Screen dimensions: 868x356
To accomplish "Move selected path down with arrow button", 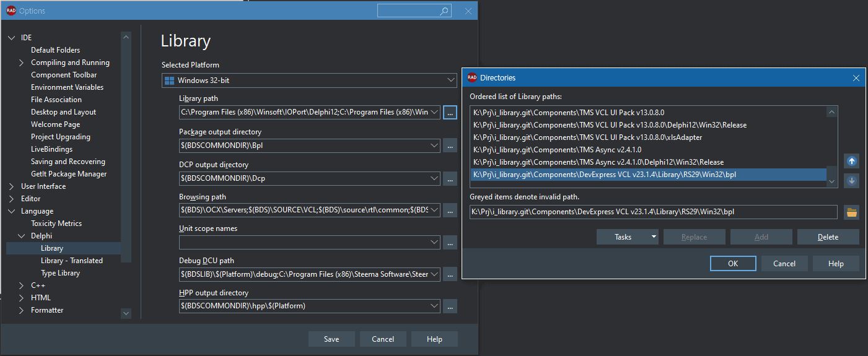I will [851, 181].
